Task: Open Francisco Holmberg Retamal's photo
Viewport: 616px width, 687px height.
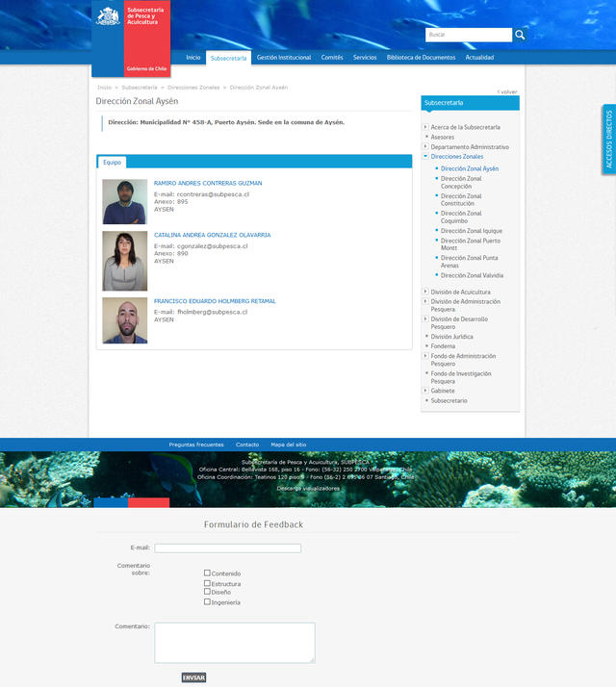Action: click(x=124, y=320)
